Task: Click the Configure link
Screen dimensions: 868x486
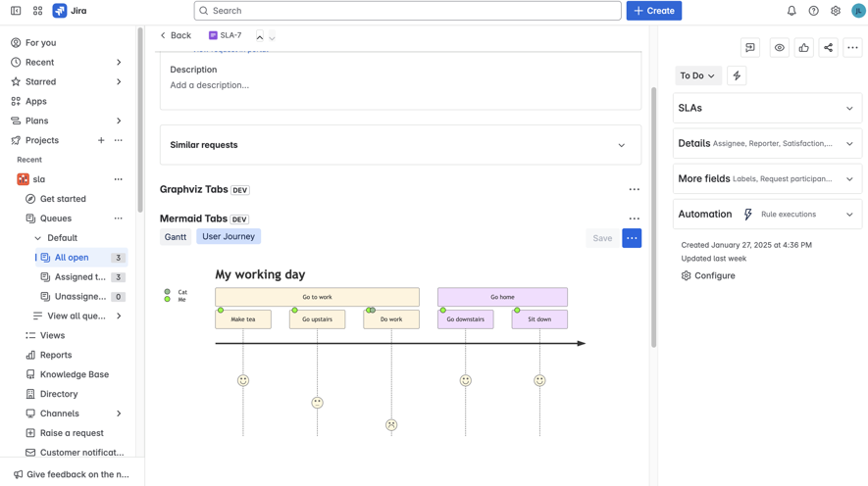Action: [x=714, y=275]
